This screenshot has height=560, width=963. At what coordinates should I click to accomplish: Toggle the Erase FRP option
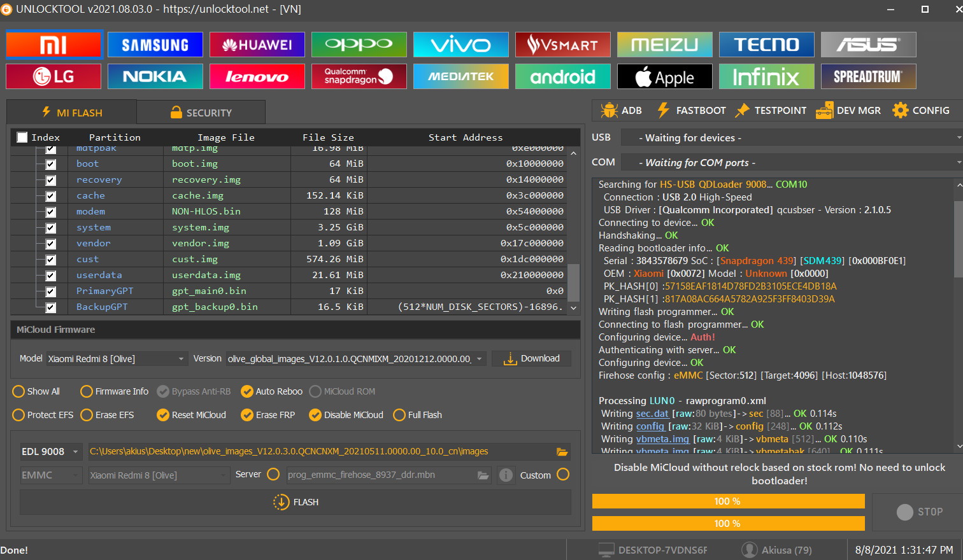click(268, 415)
